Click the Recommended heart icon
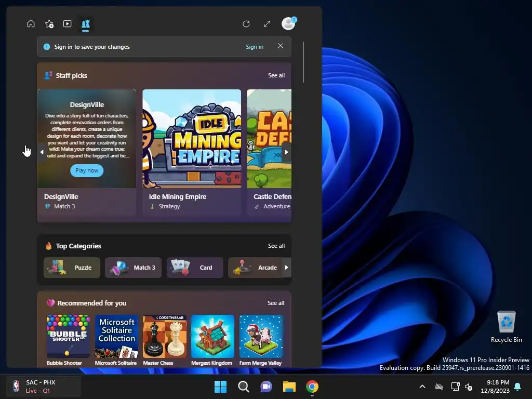This screenshot has width=532, height=399. pyautogui.click(x=50, y=303)
